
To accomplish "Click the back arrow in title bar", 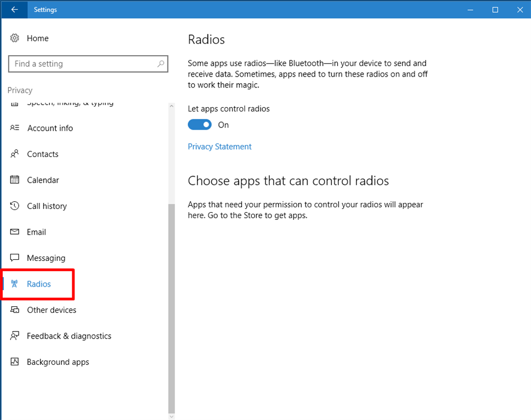I will point(14,9).
